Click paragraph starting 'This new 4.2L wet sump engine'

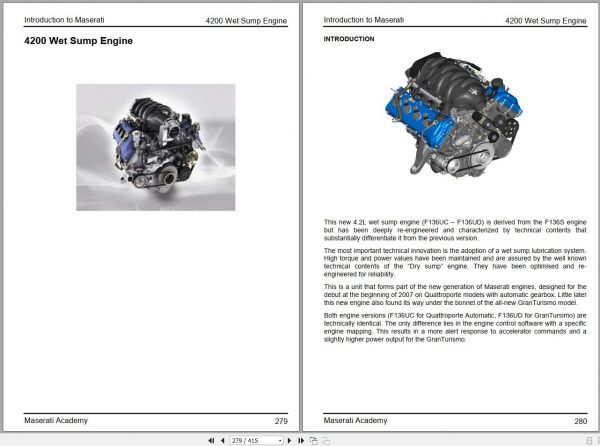point(455,230)
